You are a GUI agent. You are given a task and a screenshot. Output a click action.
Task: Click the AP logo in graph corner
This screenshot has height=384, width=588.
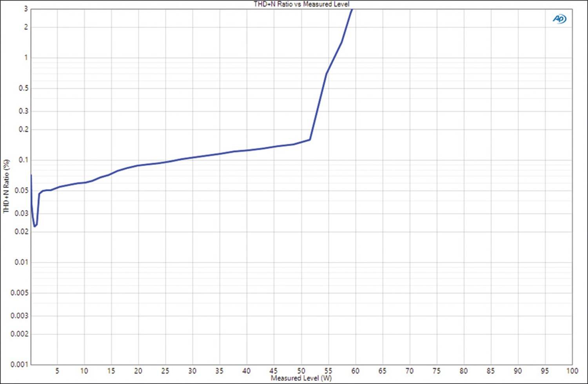(559, 19)
